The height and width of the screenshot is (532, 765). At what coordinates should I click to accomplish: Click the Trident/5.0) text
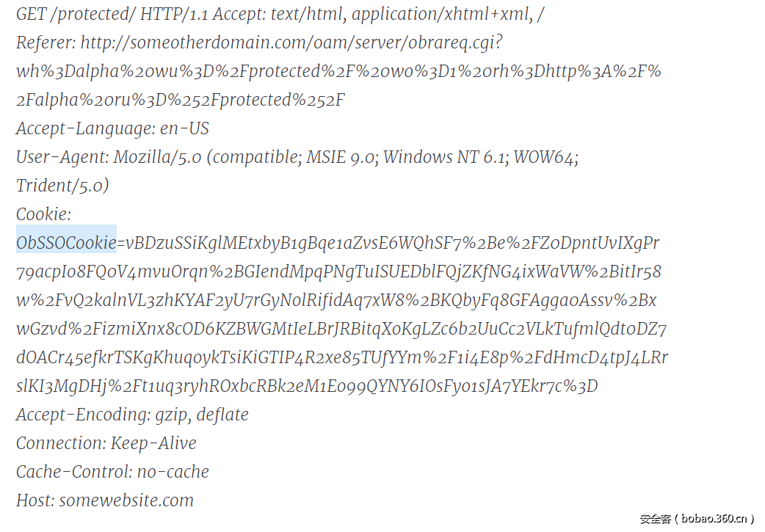click(62, 186)
